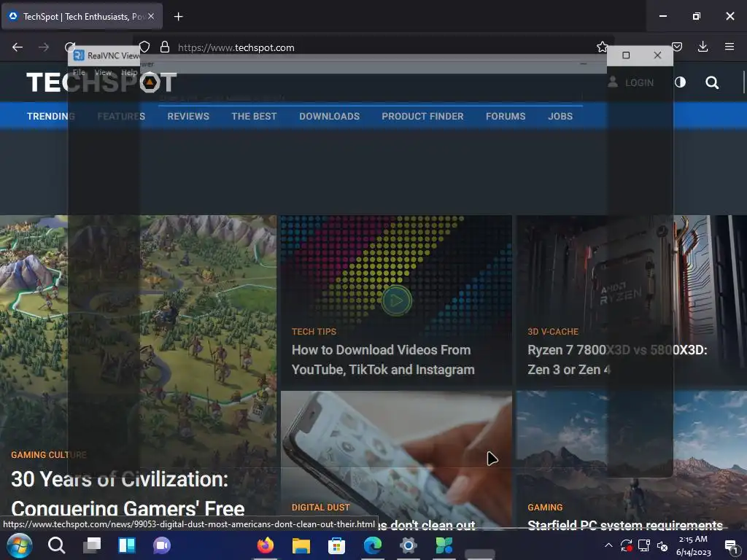Open the FEATURES nav item
The image size is (747, 560).
coord(121,116)
